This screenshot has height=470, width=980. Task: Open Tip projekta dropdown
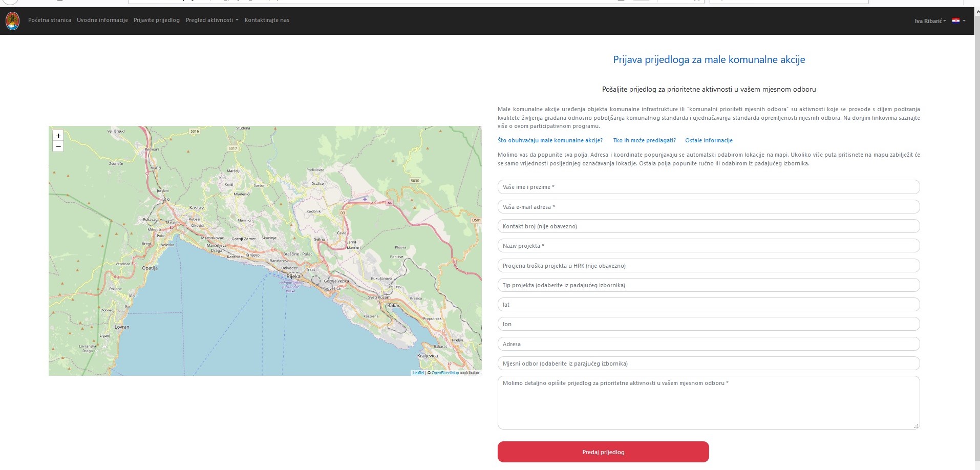click(x=709, y=285)
